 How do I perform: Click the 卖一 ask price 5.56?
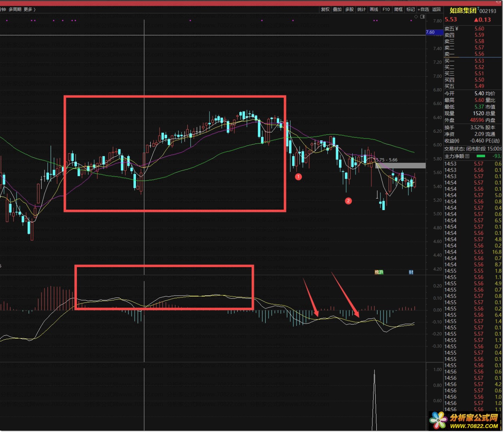(479, 54)
